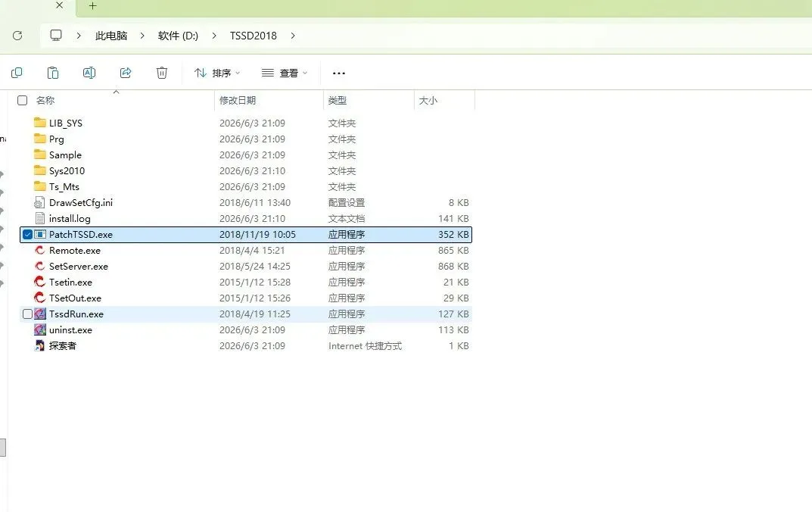This screenshot has width=812, height=512.
Task: Click the DrawSetCfg.ini file icon
Action: (x=40, y=203)
